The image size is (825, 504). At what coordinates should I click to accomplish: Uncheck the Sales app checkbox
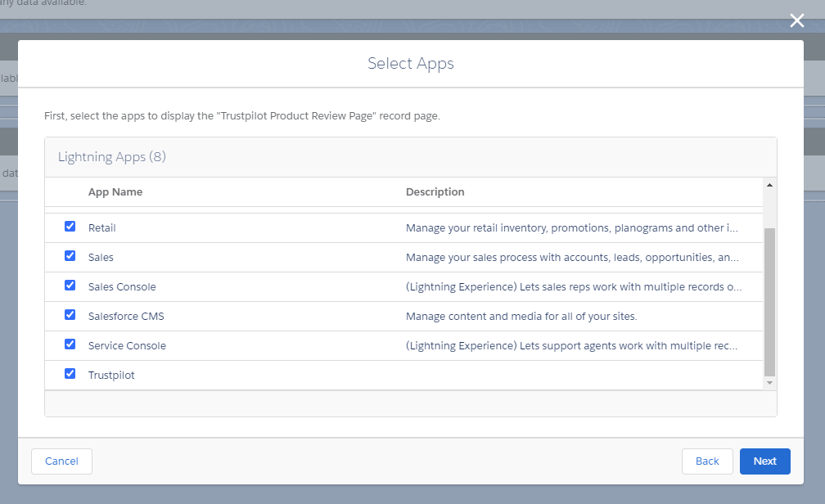click(x=70, y=255)
